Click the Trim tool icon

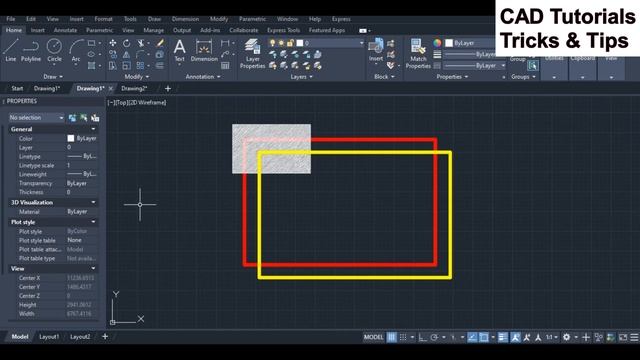pos(141,43)
